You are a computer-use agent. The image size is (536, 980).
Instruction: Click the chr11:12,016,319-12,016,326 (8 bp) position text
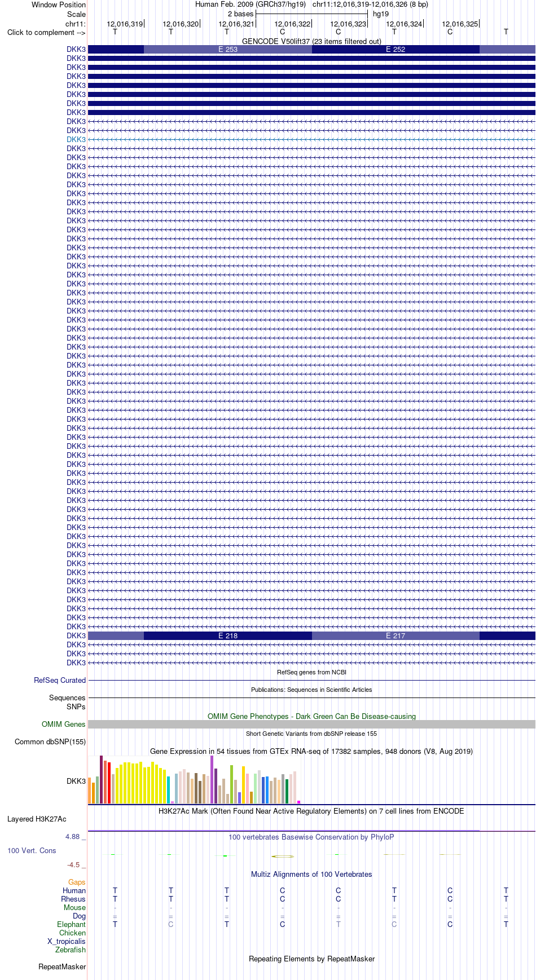tap(370, 4)
